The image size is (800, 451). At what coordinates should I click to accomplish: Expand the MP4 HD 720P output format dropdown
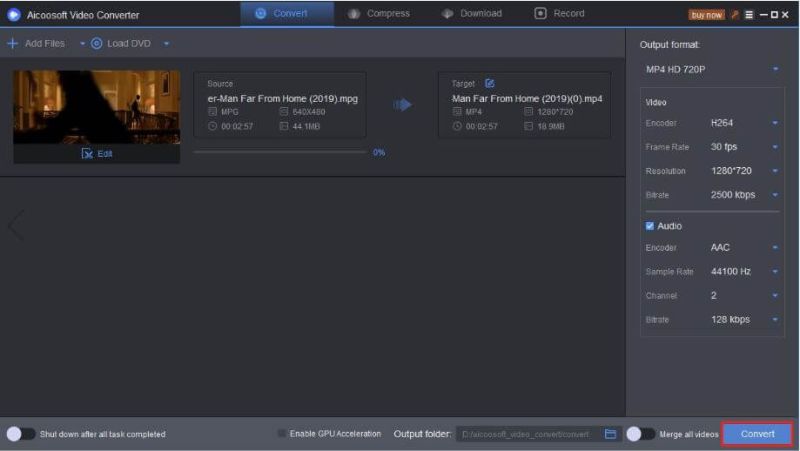(775, 69)
